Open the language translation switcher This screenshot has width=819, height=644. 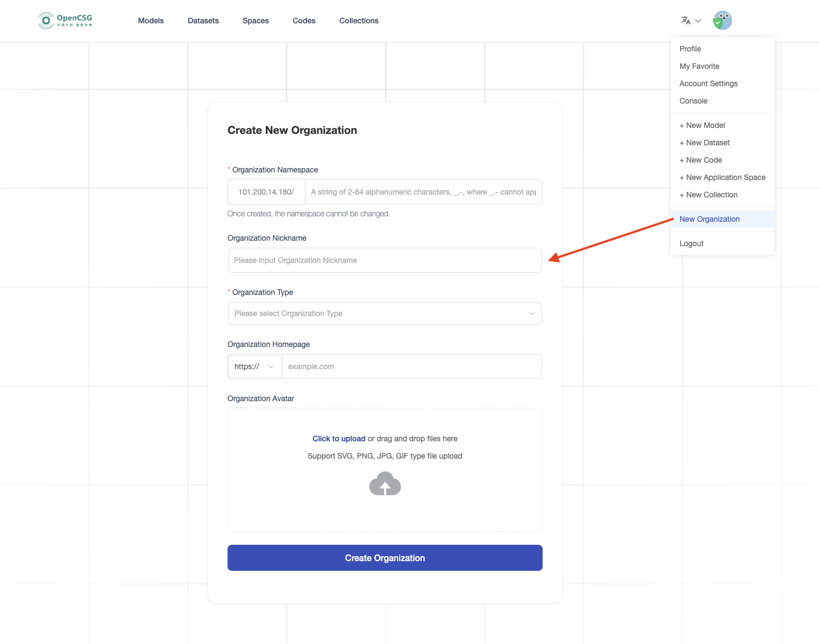(686, 21)
